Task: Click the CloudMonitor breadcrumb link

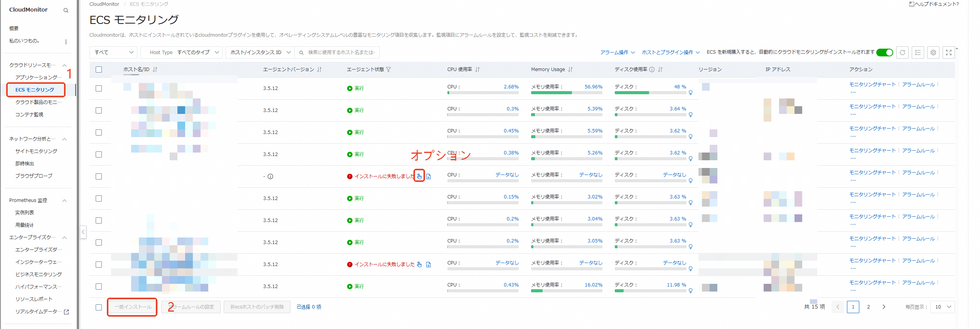Action: (104, 4)
